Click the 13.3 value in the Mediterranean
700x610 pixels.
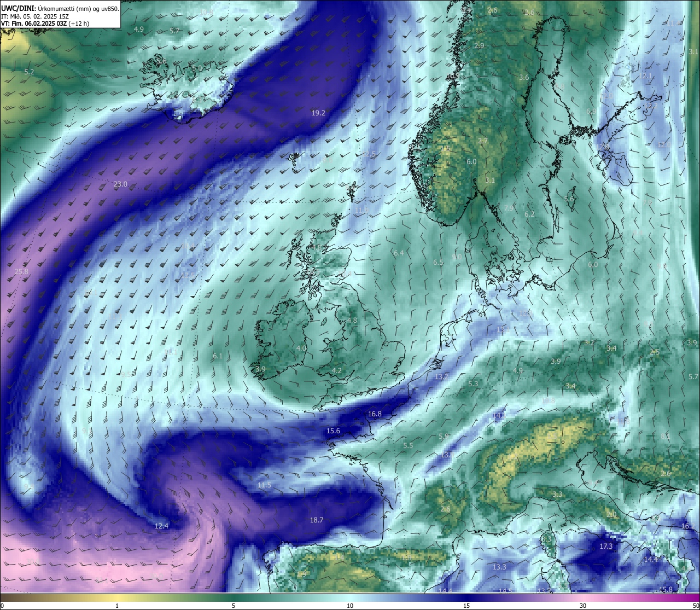click(499, 567)
